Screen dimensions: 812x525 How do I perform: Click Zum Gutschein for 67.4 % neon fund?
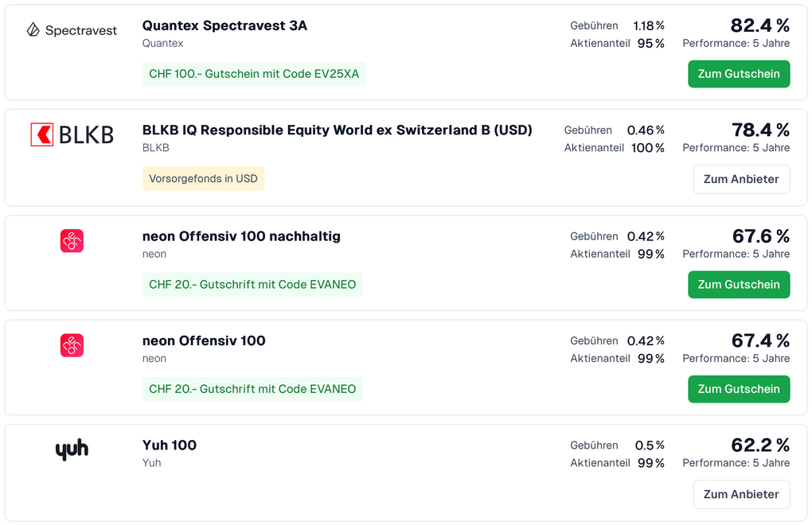point(739,389)
